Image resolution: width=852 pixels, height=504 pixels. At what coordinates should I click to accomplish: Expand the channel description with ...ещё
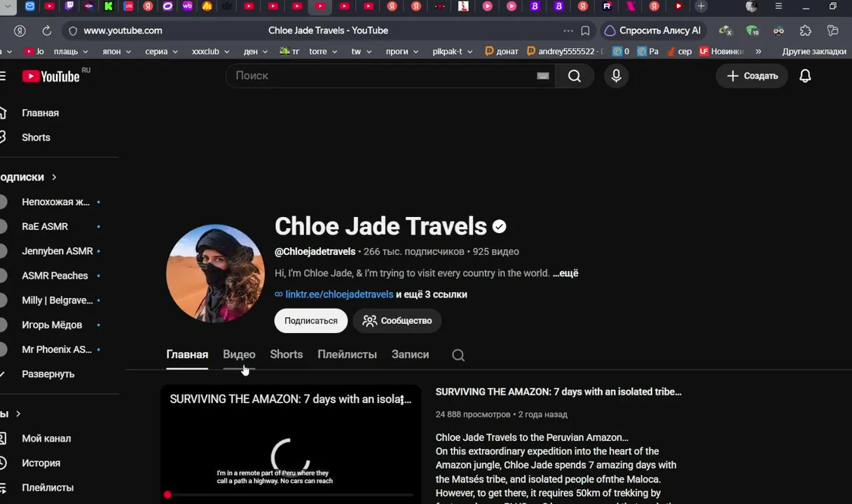coord(565,273)
